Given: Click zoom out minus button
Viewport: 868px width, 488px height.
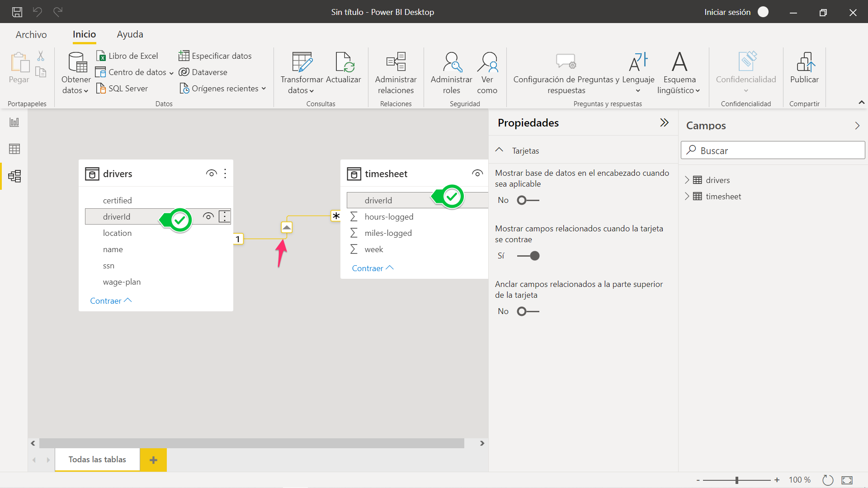Looking at the screenshot, I should (698, 480).
